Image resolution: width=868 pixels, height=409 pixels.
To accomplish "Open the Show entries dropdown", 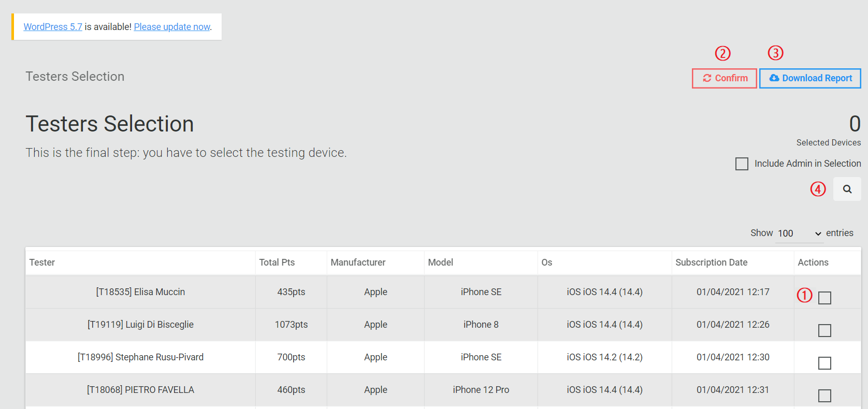I will [799, 233].
